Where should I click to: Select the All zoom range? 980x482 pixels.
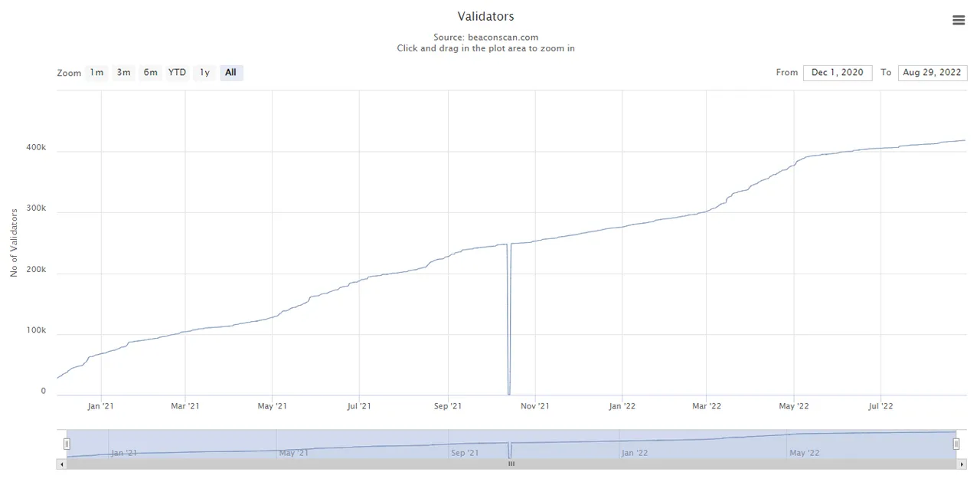pyautogui.click(x=231, y=73)
